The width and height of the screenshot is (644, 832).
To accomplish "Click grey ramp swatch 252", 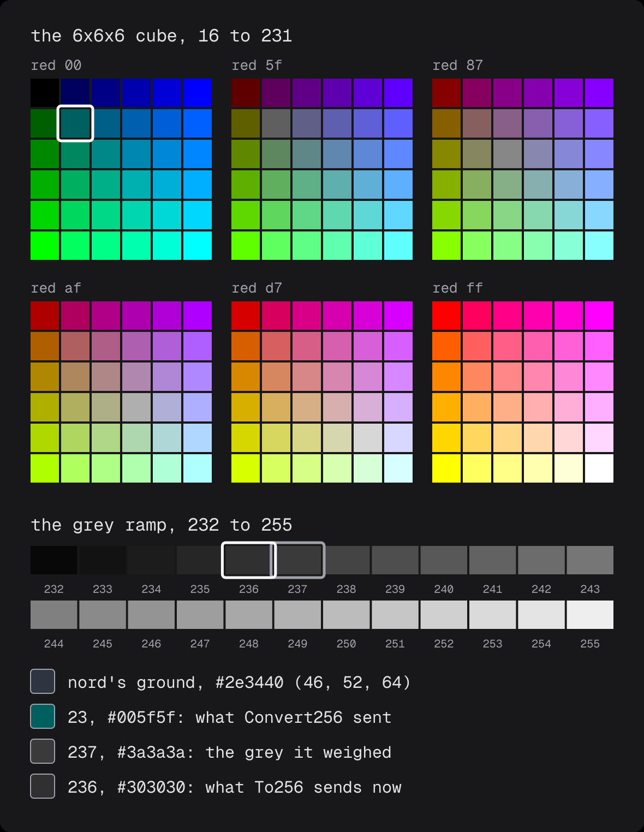I will (x=444, y=615).
